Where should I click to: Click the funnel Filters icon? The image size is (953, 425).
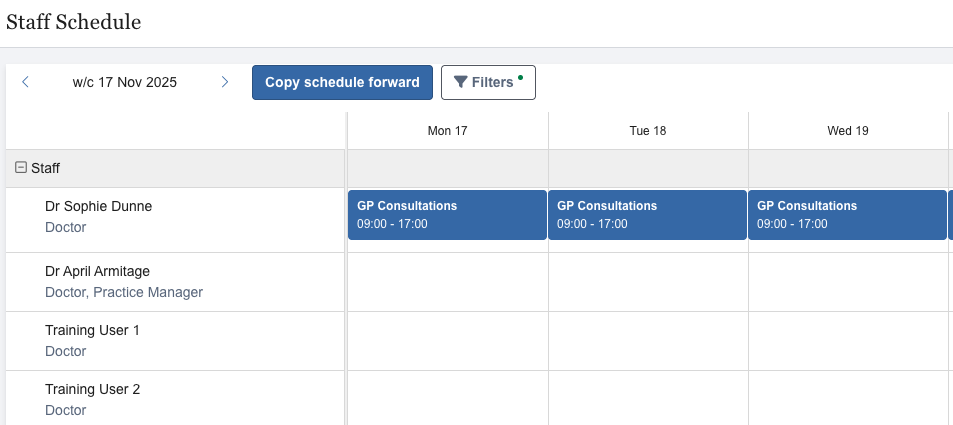click(460, 82)
